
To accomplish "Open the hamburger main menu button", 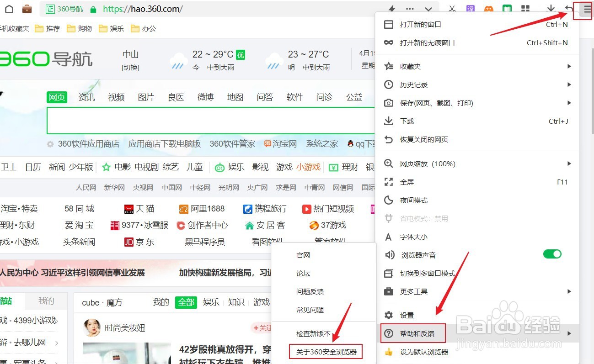I will (587, 9).
